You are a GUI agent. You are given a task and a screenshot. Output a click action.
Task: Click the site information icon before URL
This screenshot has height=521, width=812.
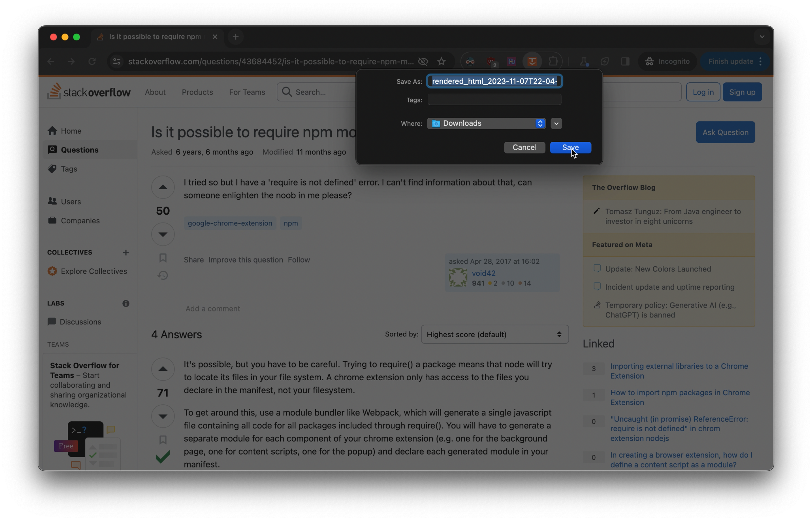click(x=117, y=61)
